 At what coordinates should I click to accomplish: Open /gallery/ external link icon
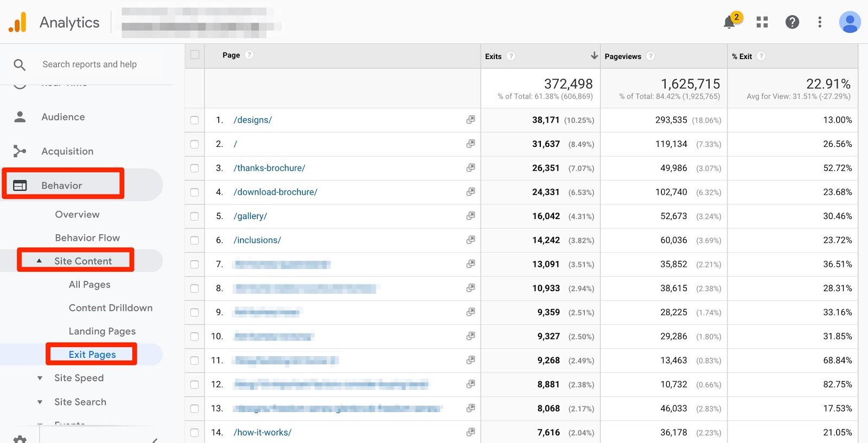tap(470, 216)
